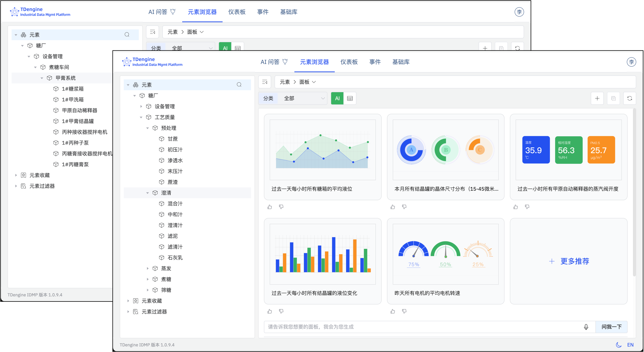Activate voice input with the microphone icon
Viewport: 644px width, 352px height.
click(586, 327)
